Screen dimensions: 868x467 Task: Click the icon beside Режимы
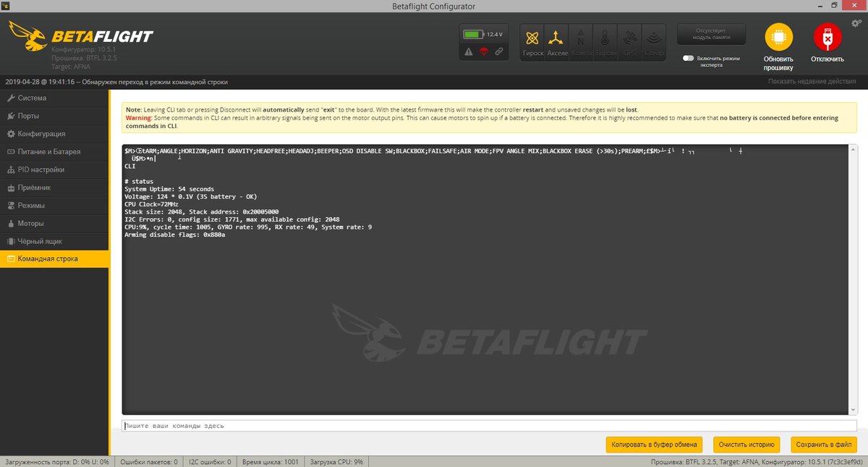[x=11, y=206]
